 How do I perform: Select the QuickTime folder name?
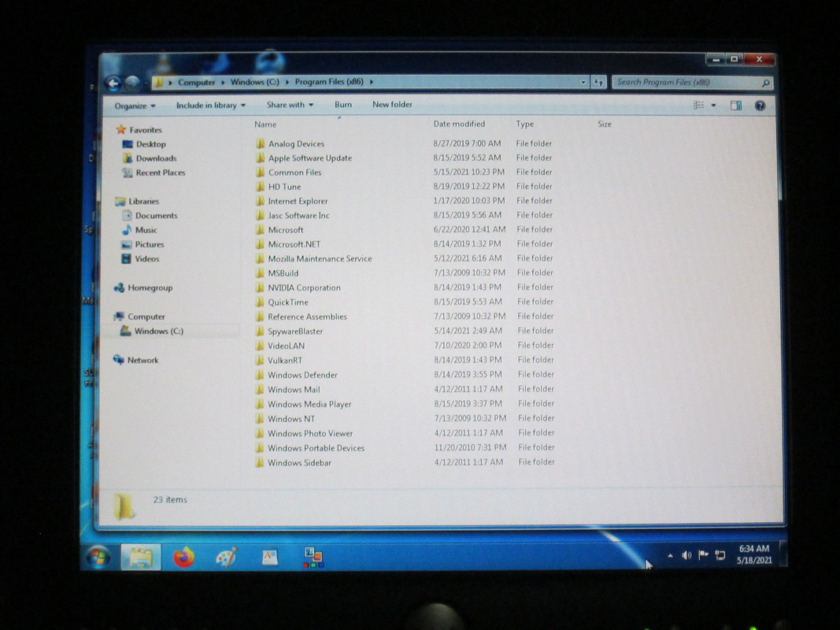click(288, 302)
